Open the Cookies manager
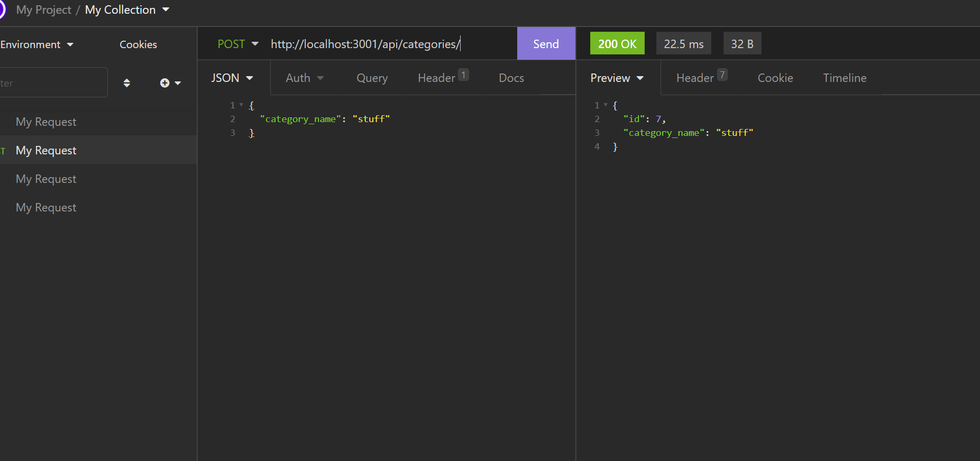This screenshot has height=461, width=980. [x=138, y=44]
